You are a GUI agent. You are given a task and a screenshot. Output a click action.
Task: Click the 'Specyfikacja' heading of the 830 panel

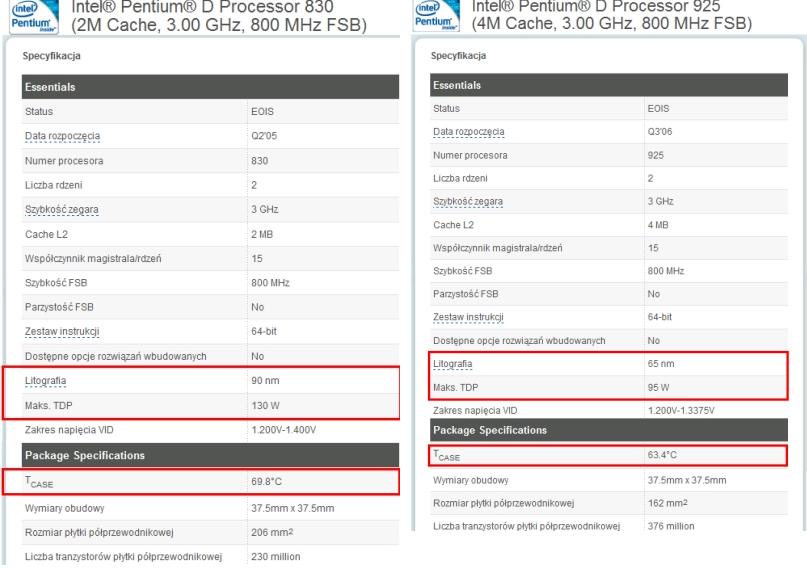click(x=51, y=56)
